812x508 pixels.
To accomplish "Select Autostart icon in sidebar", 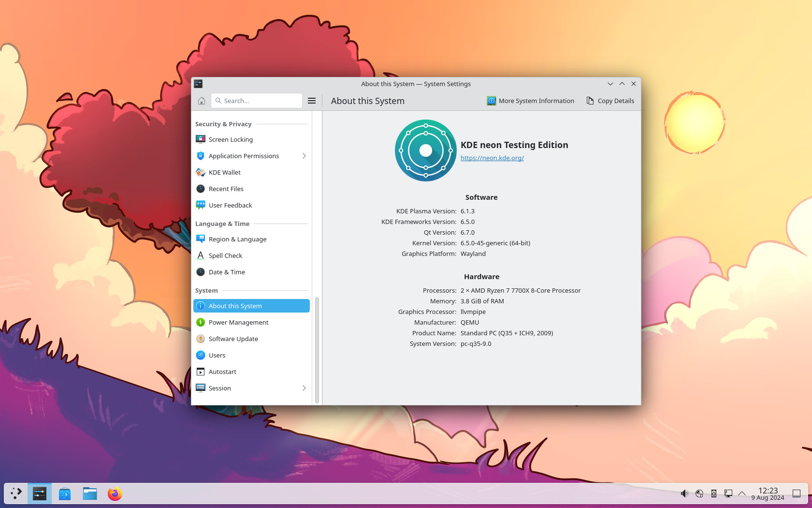I will click(201, 372).
